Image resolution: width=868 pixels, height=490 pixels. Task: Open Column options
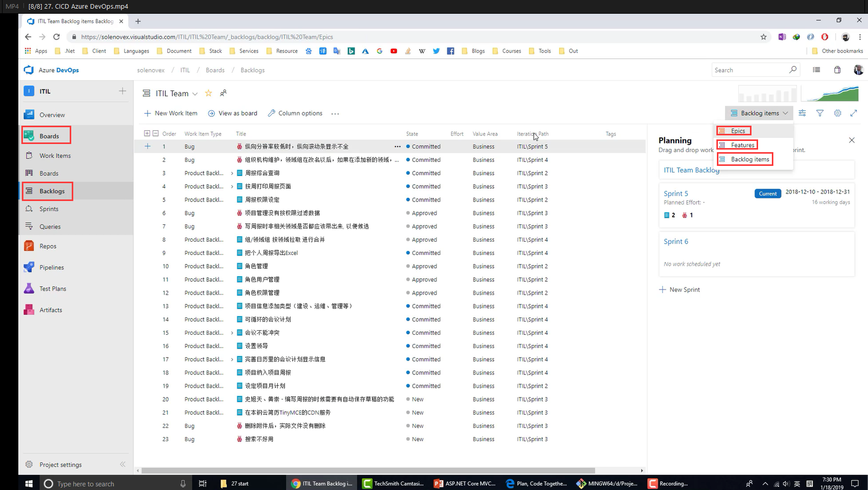coord(295,113)
